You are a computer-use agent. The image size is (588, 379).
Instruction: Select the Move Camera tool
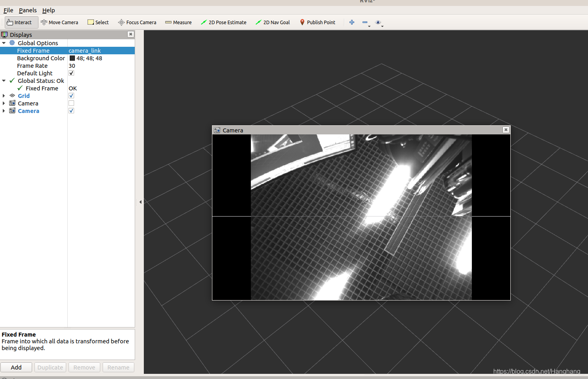[59, 22]
